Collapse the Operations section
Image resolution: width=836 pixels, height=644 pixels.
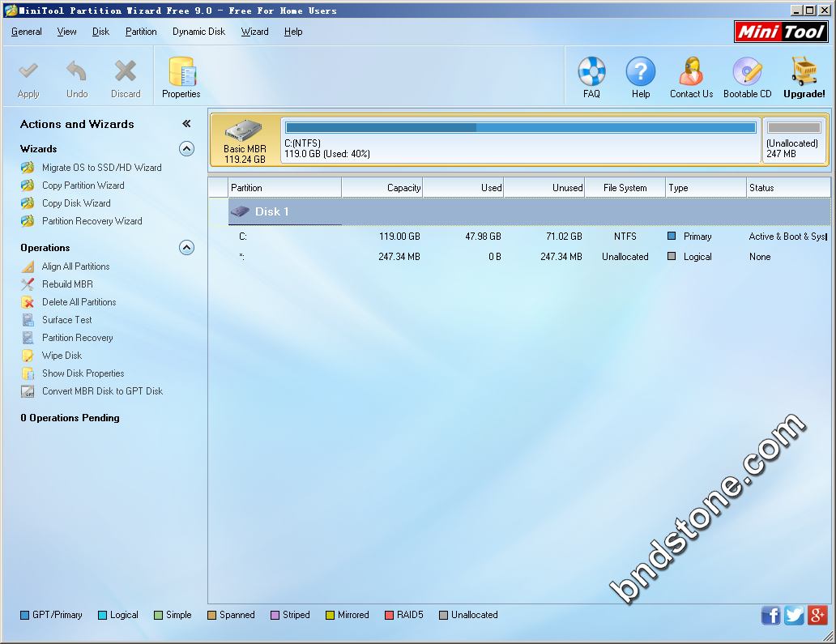186,247
